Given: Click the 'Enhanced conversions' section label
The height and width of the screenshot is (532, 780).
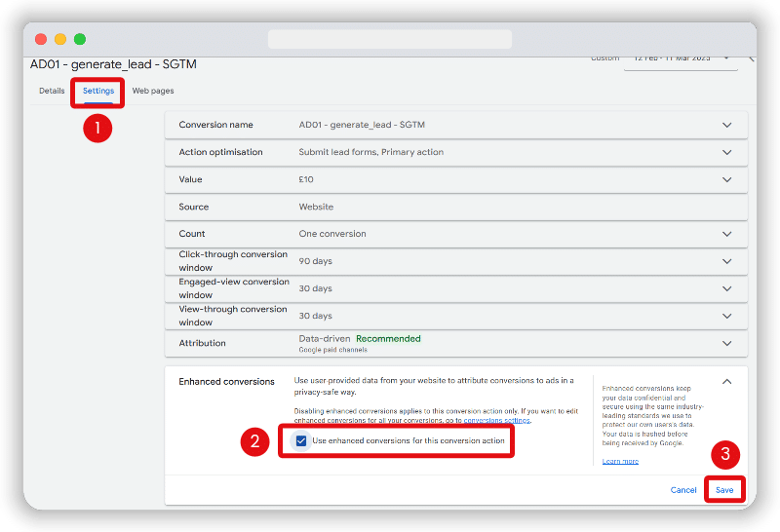Looking at the screenshot, I should pos(226,381).
